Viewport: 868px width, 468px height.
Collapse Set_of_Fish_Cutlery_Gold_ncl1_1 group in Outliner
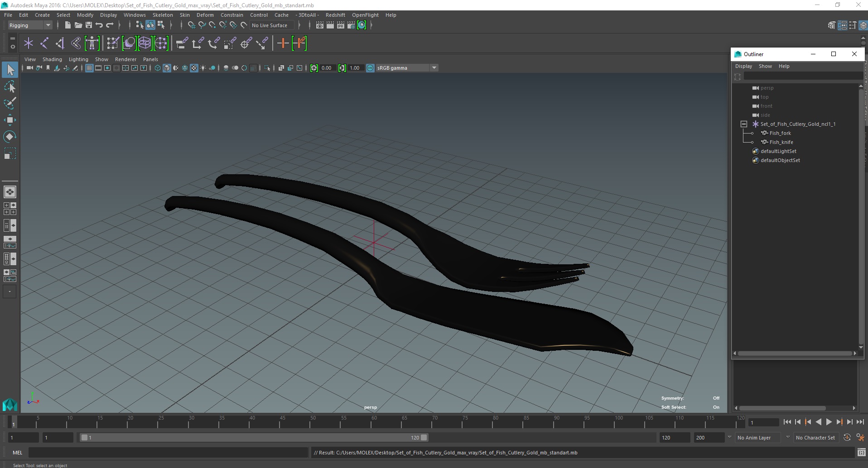(x=743, y=124)
